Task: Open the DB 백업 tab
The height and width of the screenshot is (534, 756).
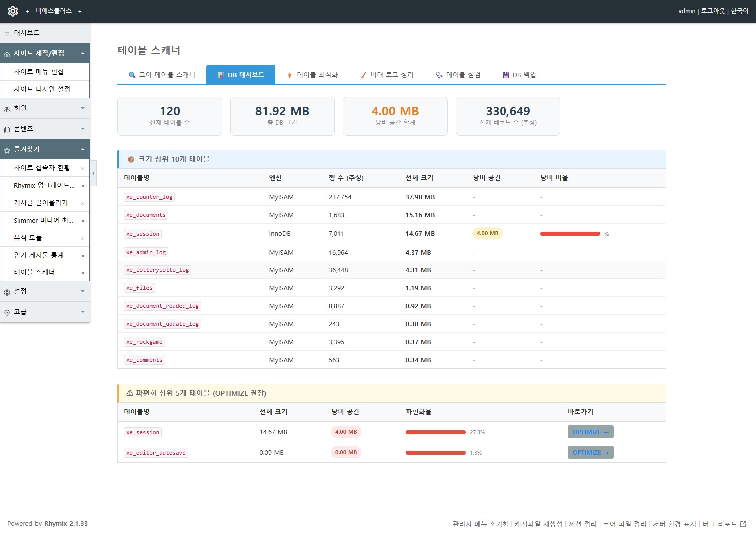Action: click(x=519, y=75)
